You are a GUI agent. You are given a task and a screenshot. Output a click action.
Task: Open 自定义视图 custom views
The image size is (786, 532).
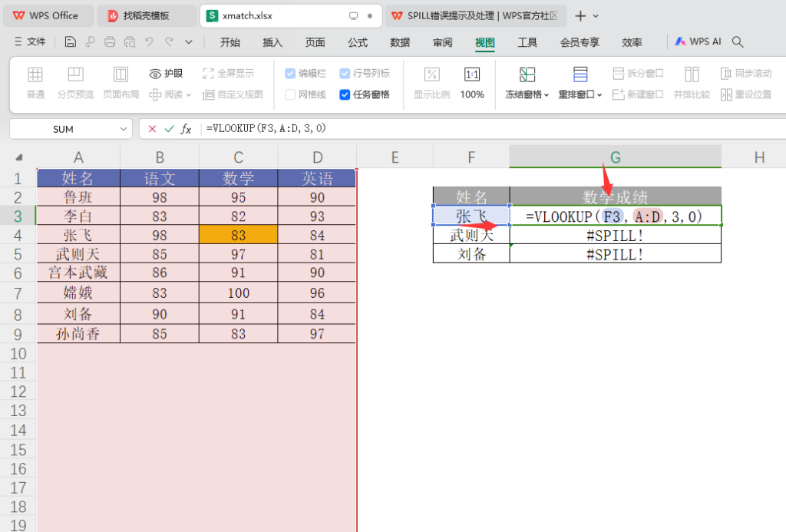coord(233,94)
